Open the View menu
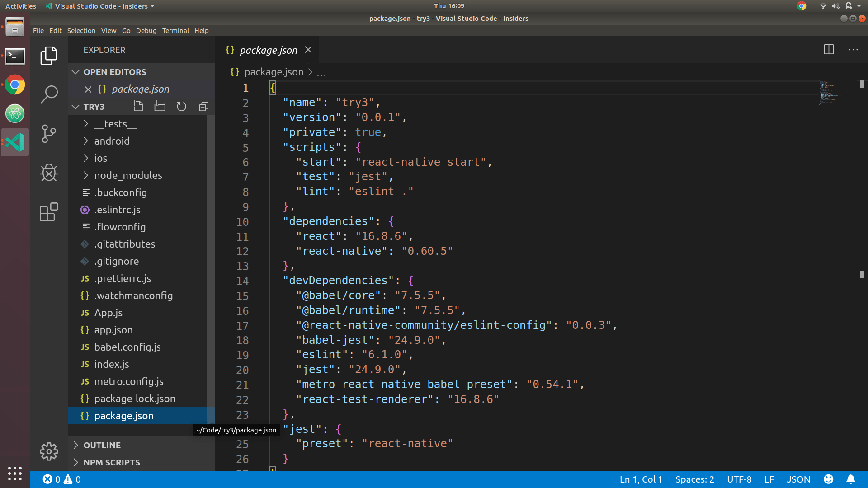868x488 pixels. point(108,31)
